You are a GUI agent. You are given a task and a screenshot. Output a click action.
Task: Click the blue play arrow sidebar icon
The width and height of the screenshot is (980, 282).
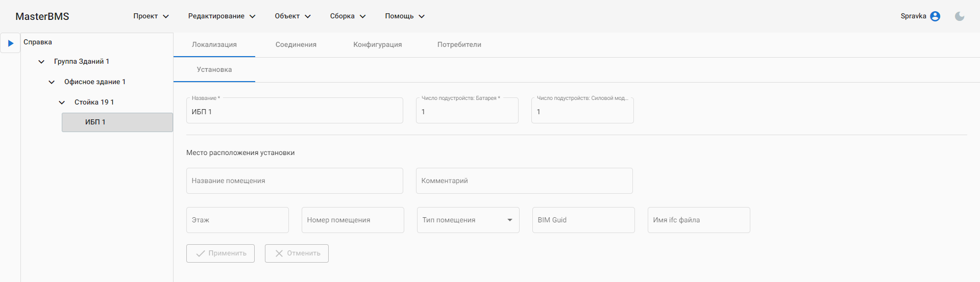[10, 43]
